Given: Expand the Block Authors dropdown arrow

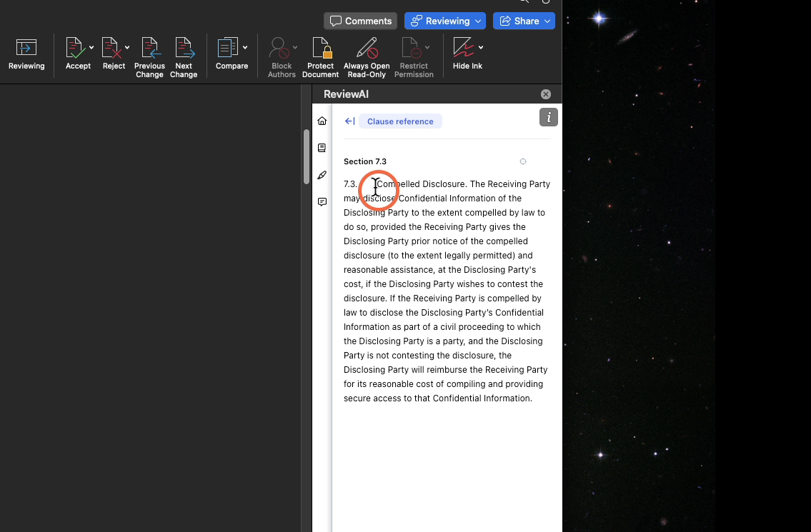Looking at the screenshot, I should [295, 48].
